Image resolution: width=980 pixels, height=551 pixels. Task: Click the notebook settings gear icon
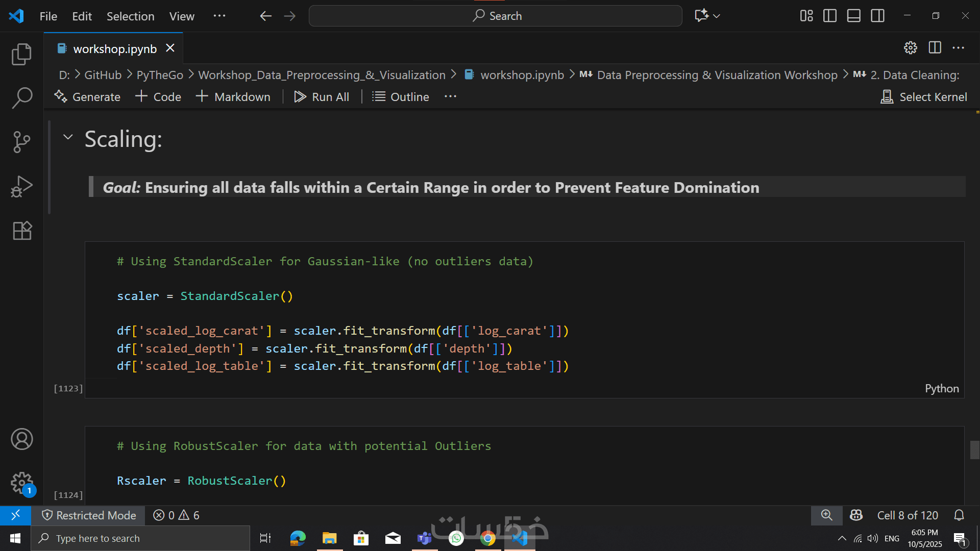coord(911,48)
